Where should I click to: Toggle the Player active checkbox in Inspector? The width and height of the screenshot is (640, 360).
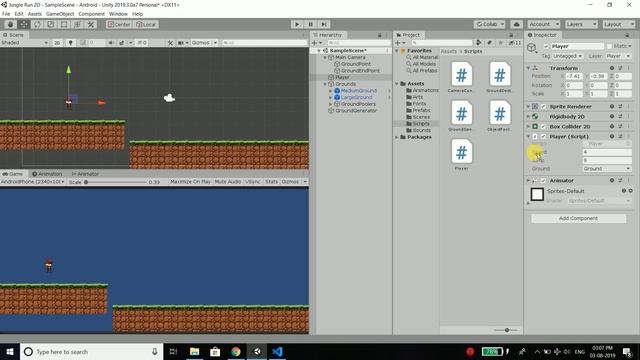[546, 47]
